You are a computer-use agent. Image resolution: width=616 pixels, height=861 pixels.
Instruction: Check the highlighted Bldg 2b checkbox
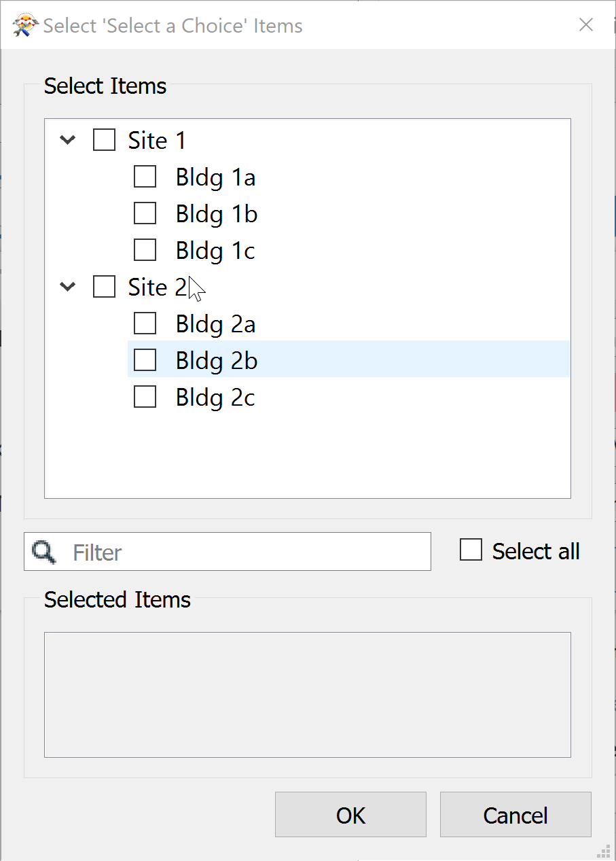pyautogui.click(x=145, y=359)
